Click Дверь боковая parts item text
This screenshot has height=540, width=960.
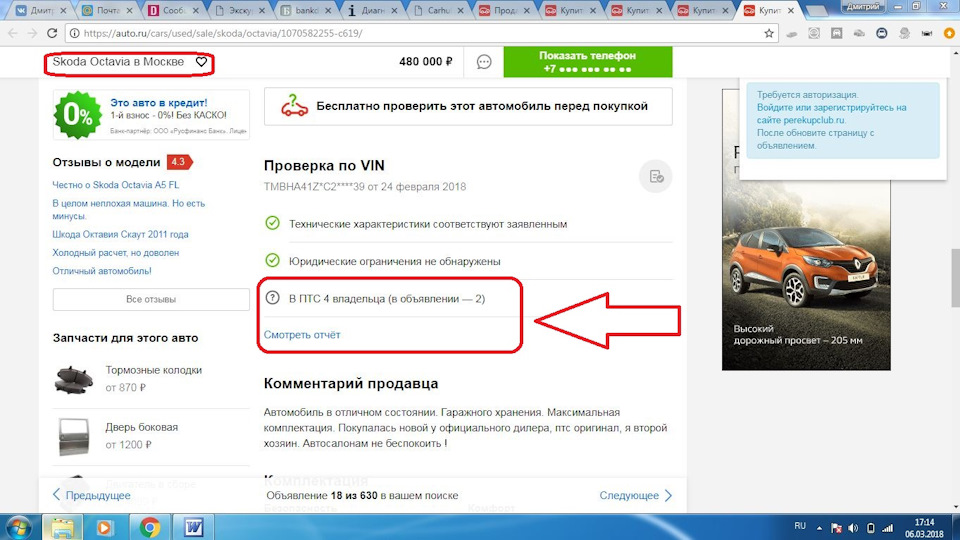point(141,427)
